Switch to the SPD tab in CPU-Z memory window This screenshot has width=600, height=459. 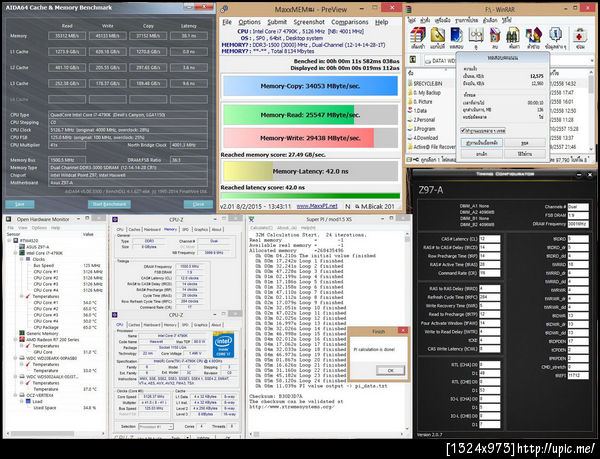(183, 229)
